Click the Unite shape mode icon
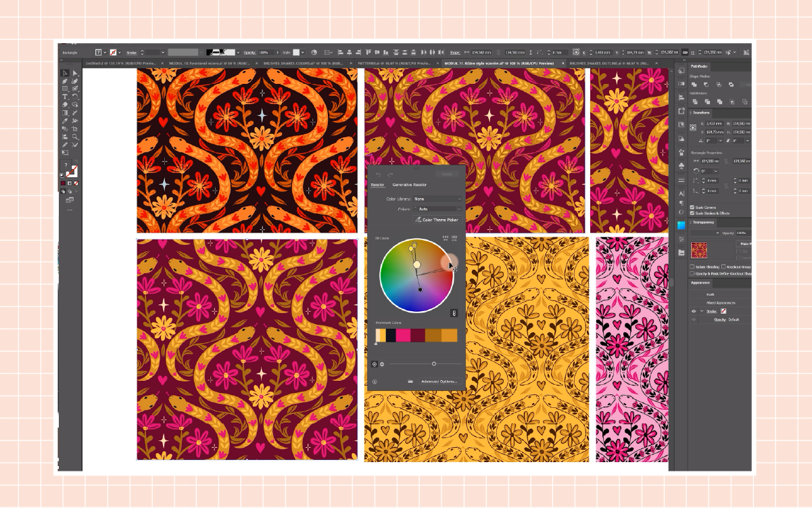Image resolution: width=812 pixels, height=508 pixels. pyautogui.click(x=694, y=85)
